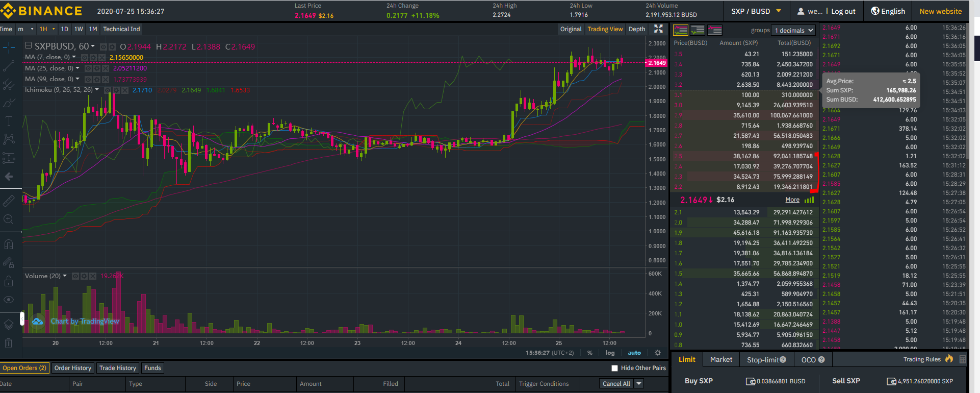Open the Order History tab
The image size is (980, 393).
[72, 368]
